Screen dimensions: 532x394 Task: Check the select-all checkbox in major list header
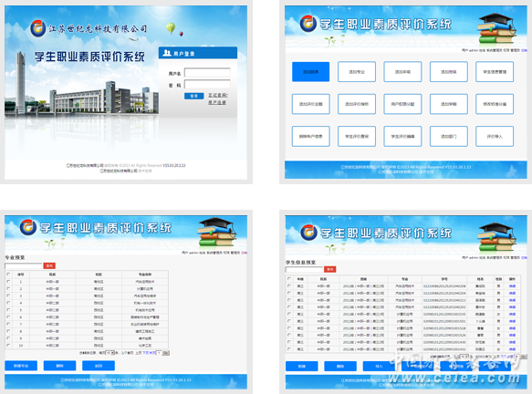click(x=8, y=274)
